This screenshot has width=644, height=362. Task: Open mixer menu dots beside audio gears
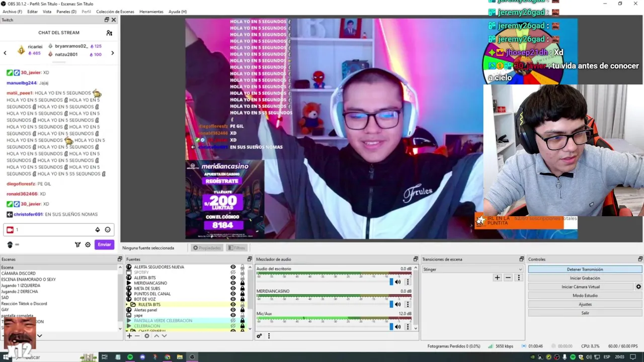269,336
